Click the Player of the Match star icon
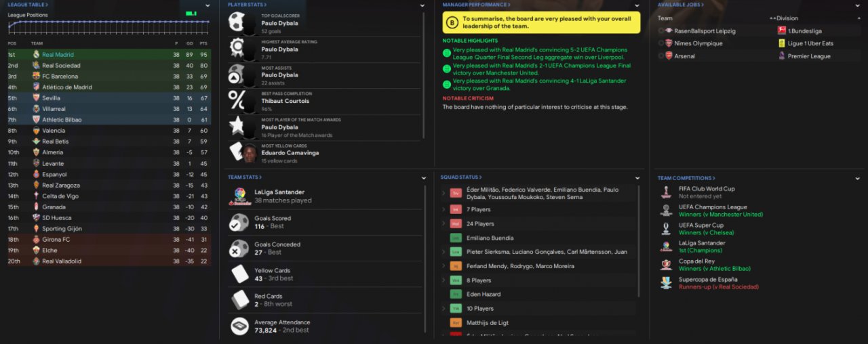 click(237, 126)
